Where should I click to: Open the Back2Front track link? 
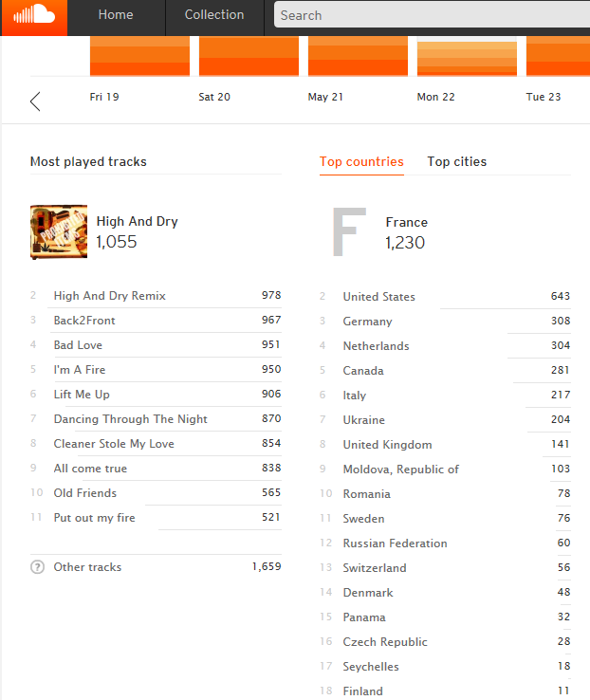84,321
